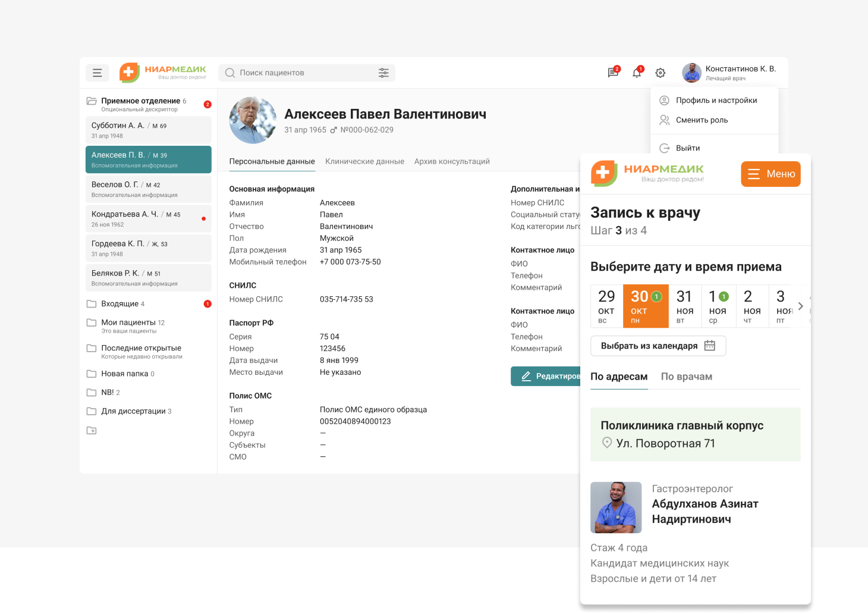Select date 31 ноя вт

[685, 306]
